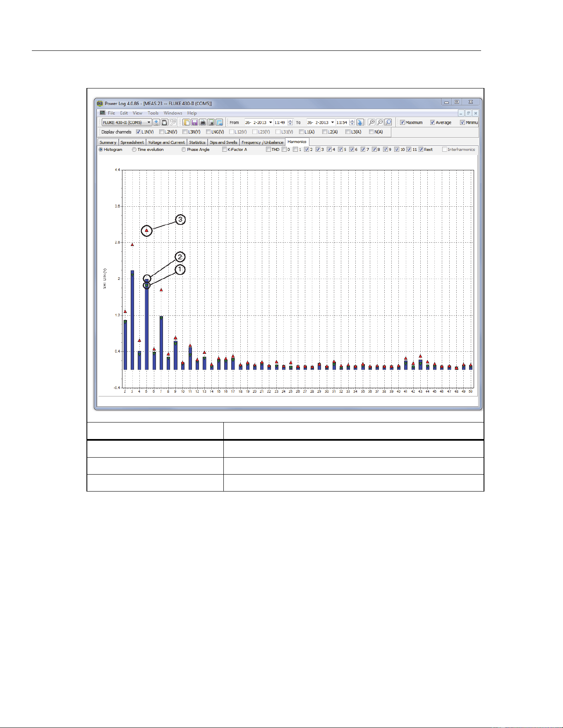Screen dimensions: 563x728
Task: Toggle the THD harmonics checkbox
Action: [268, 150]
